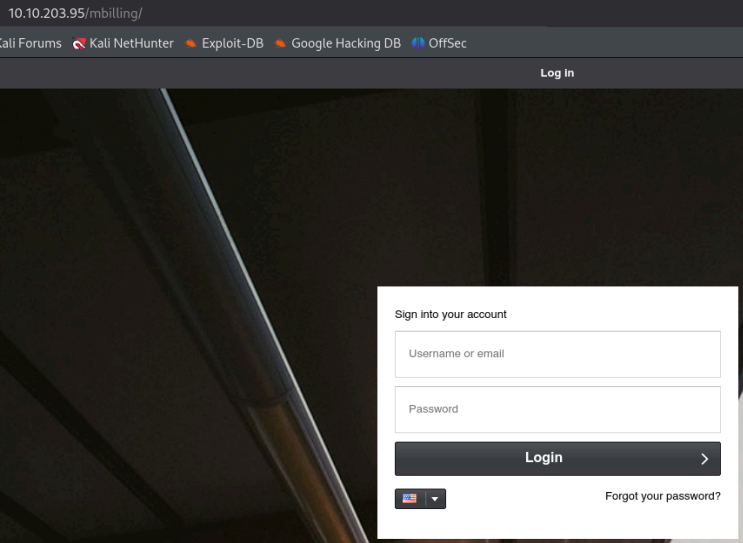
Task: Click the address bar URL
Action: (75, 13)
